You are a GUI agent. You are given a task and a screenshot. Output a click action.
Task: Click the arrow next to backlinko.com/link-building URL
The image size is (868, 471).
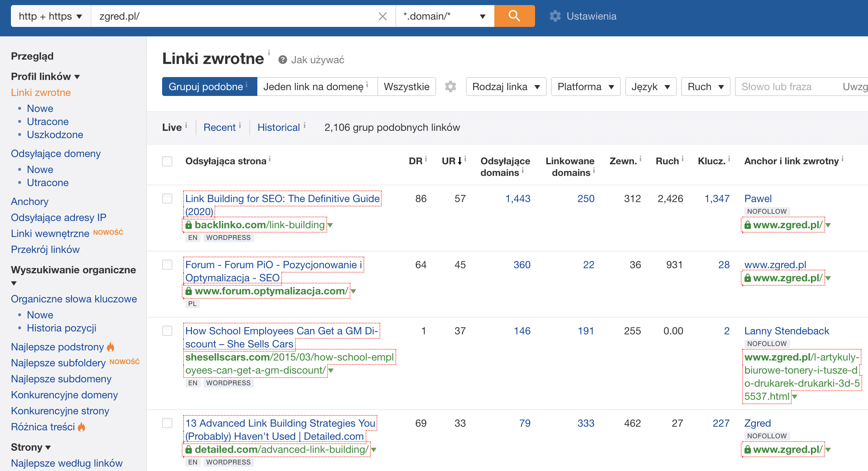click(x=330, y=225)
